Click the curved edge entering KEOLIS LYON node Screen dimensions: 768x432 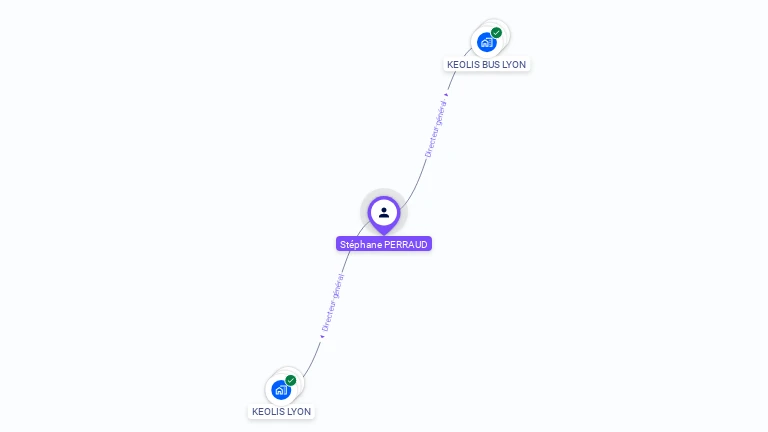pos(312,360)
